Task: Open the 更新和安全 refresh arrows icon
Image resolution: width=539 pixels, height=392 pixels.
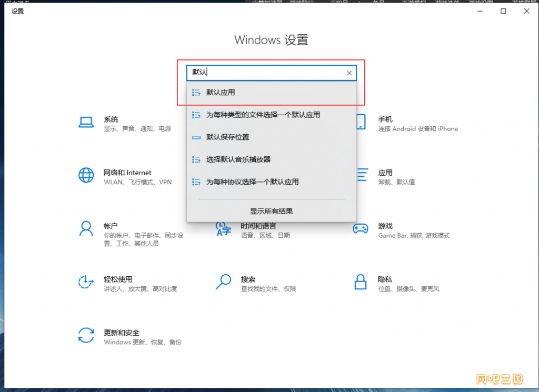Action: coord(86,335)
